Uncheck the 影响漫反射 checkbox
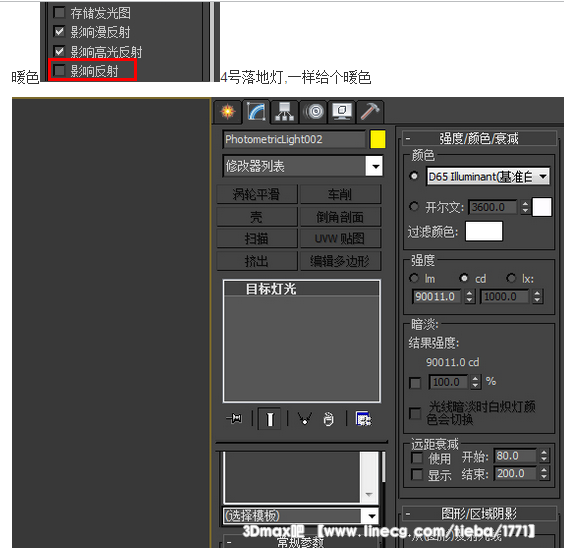This screenshot has height=548, width=564. [x=59, y=32]
